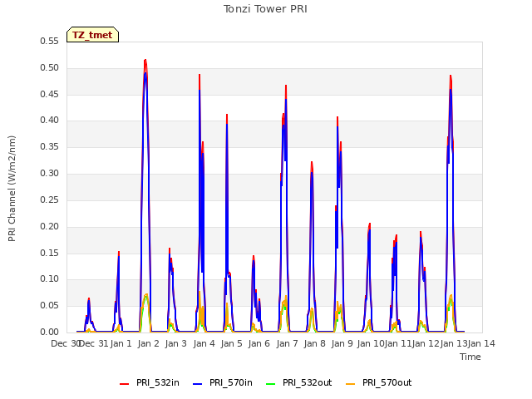The height and width of the screenshot is (399, 532).
Task: Click the 0.25 y-axis tick label
Action: 49,199
